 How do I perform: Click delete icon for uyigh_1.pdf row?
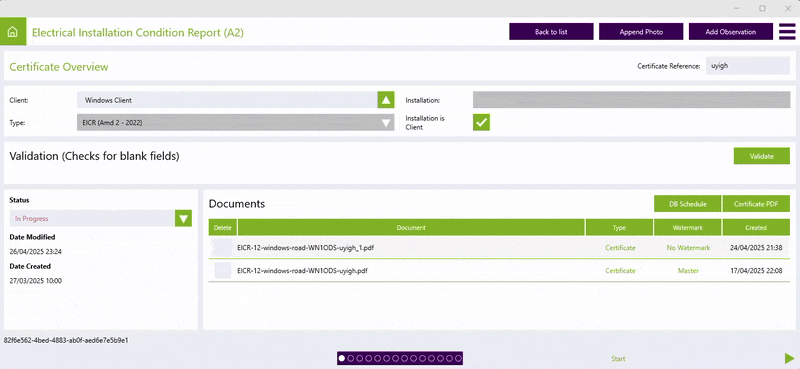pos(222,248)
